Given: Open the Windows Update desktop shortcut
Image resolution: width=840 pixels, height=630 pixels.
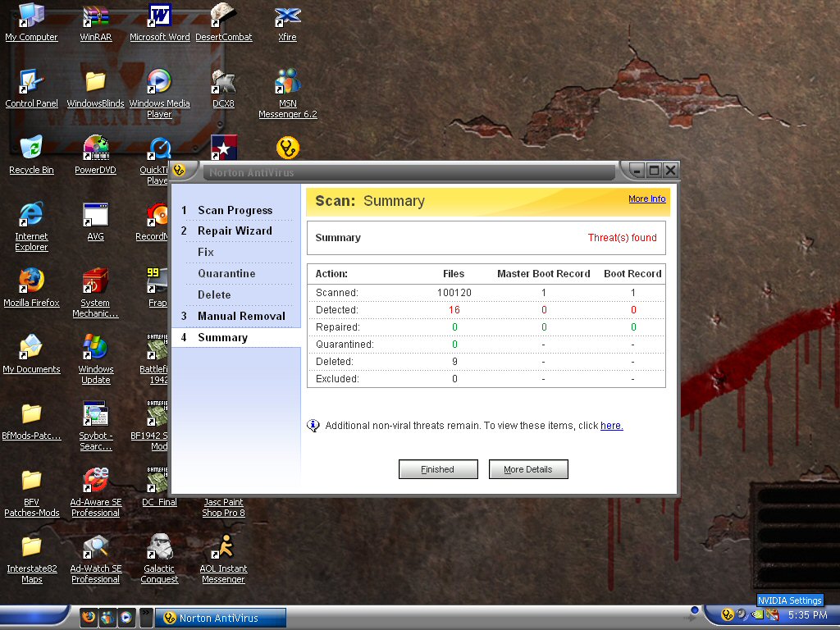Looking at the screenshot, I should 95,359.
